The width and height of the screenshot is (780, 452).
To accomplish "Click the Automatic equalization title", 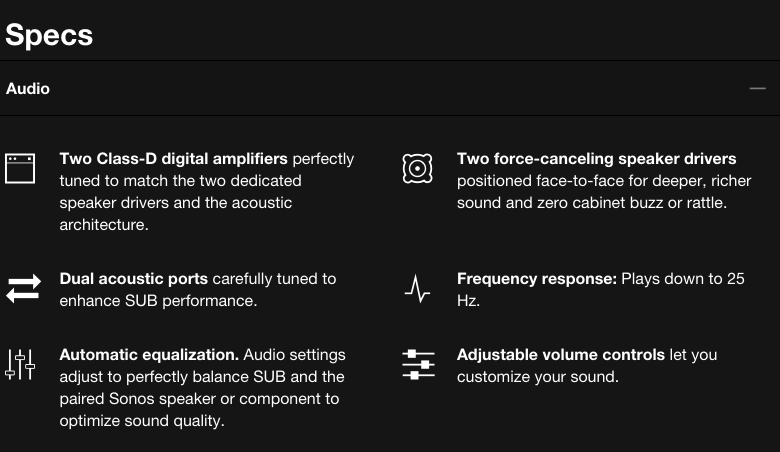I will click(x=149, y=355).
